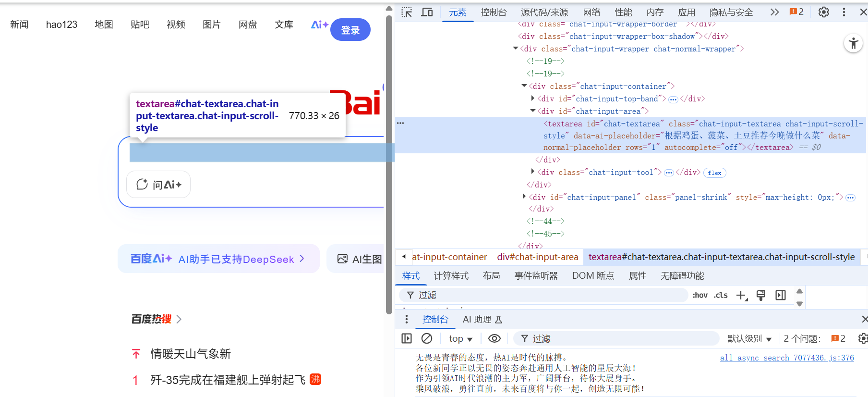This screenshot has width=868, height=397.
Task: Clear the console icon
Action: pos(427,338)
